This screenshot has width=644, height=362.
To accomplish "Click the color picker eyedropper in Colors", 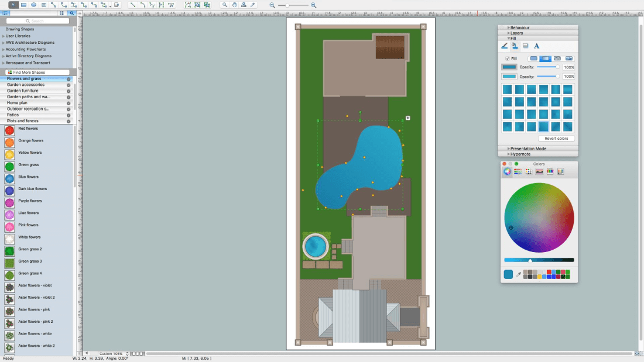I will pos(518,274).
